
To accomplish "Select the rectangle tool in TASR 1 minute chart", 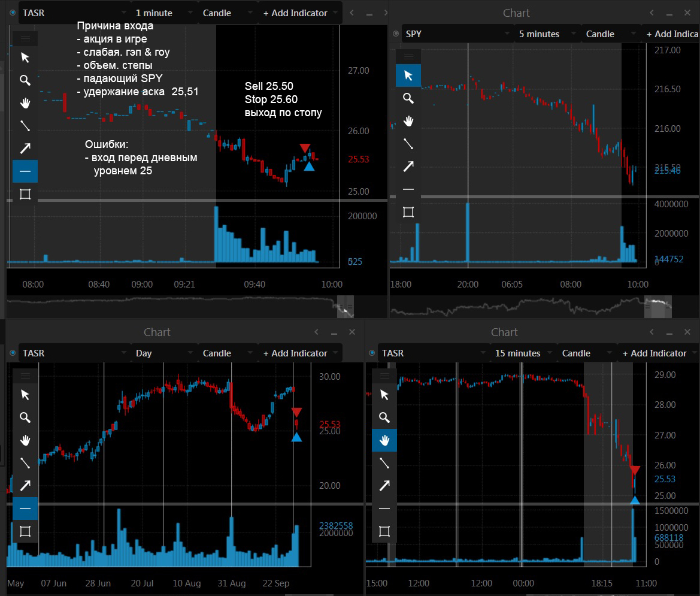I will click(25, 194).
